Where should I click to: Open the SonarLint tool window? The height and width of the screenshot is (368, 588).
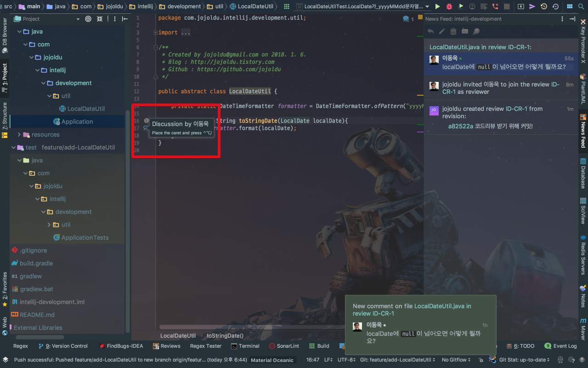pyautogui.click(x=284, y=346)
